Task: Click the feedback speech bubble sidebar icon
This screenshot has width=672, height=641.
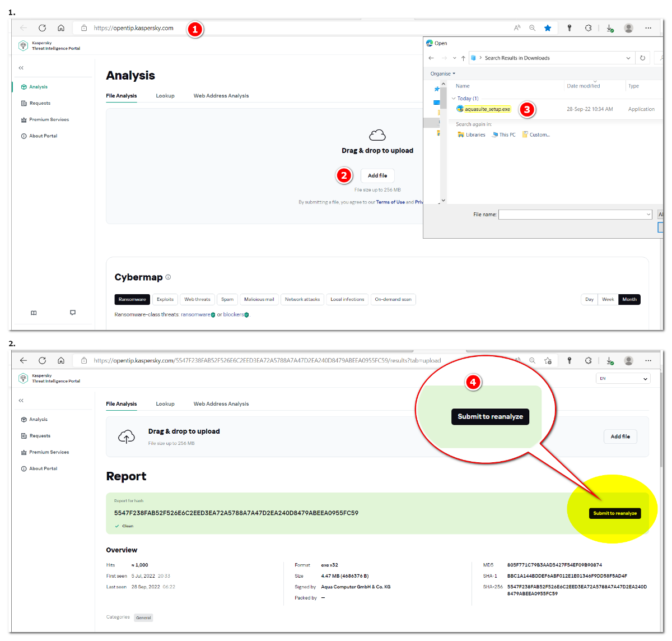Action: coord(73,313)
